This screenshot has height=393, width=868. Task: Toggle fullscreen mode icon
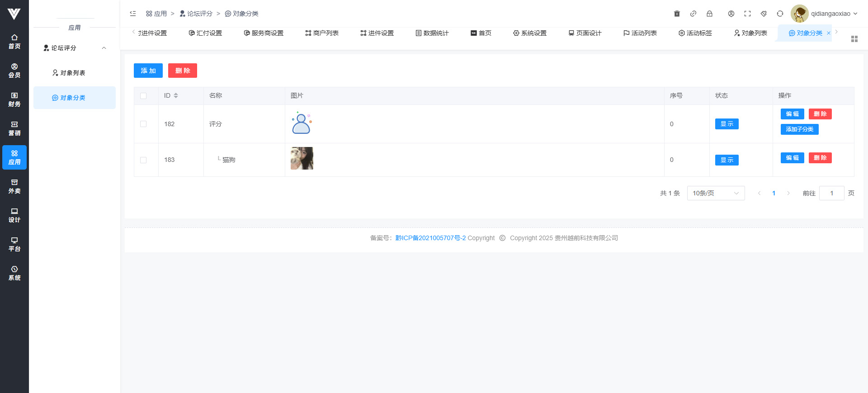click(747, 14)
